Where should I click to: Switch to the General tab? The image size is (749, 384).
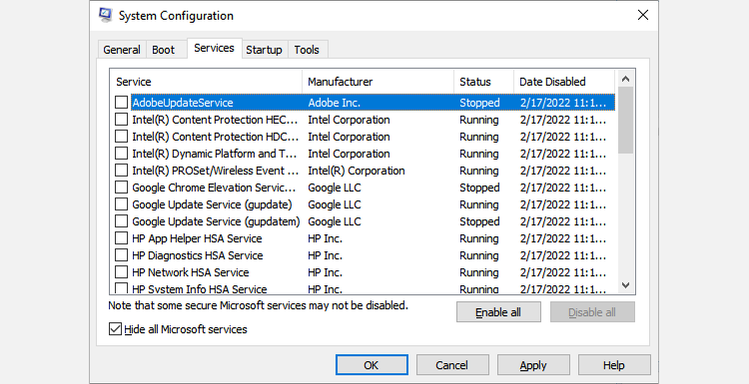(122, 50)
